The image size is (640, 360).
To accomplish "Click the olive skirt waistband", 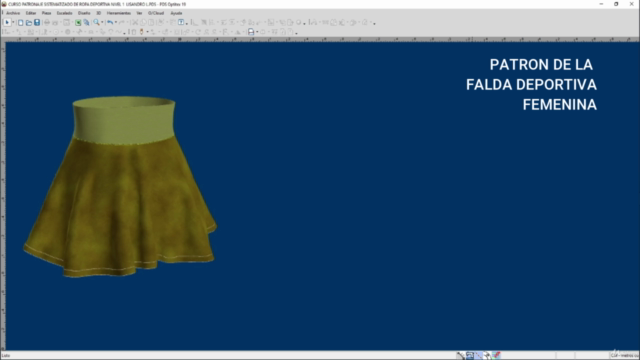I will pos(124,121).
